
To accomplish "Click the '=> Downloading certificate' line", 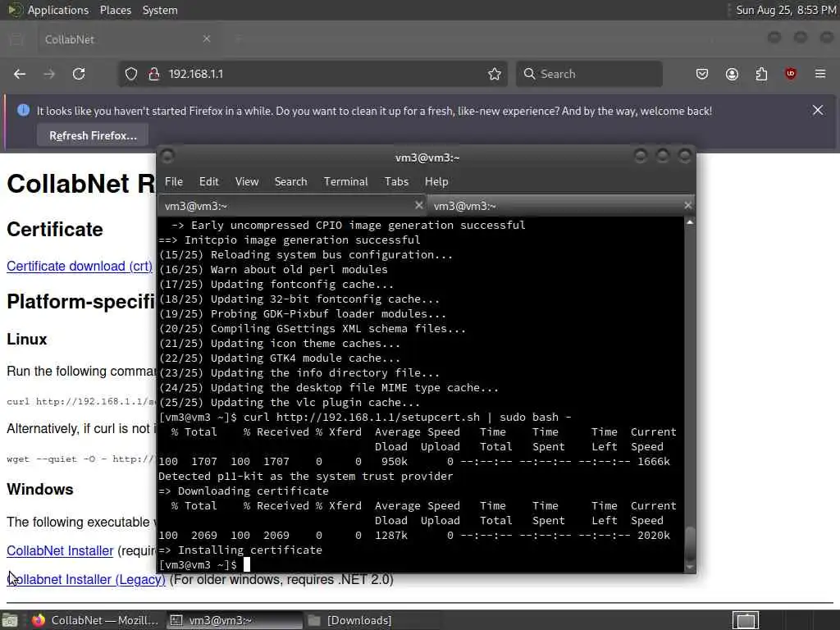I will (x=244, y=491).
